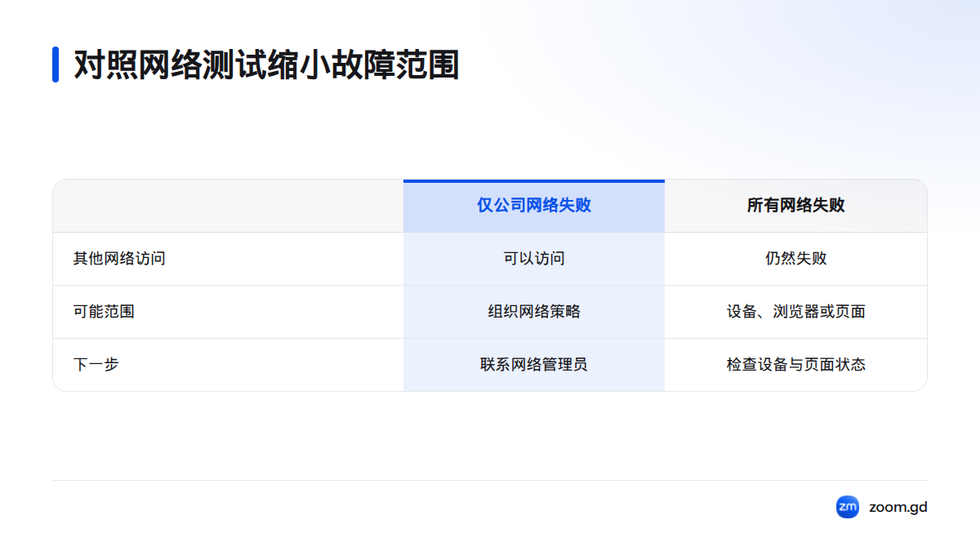This screenshot has width=980, height=551.
Task: Click the 仅公司网络失败 column header
Action: pos(534,206)
